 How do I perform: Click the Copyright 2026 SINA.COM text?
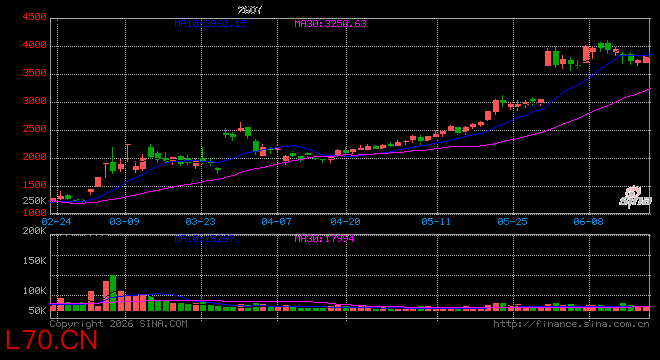(x=119, y=324)
